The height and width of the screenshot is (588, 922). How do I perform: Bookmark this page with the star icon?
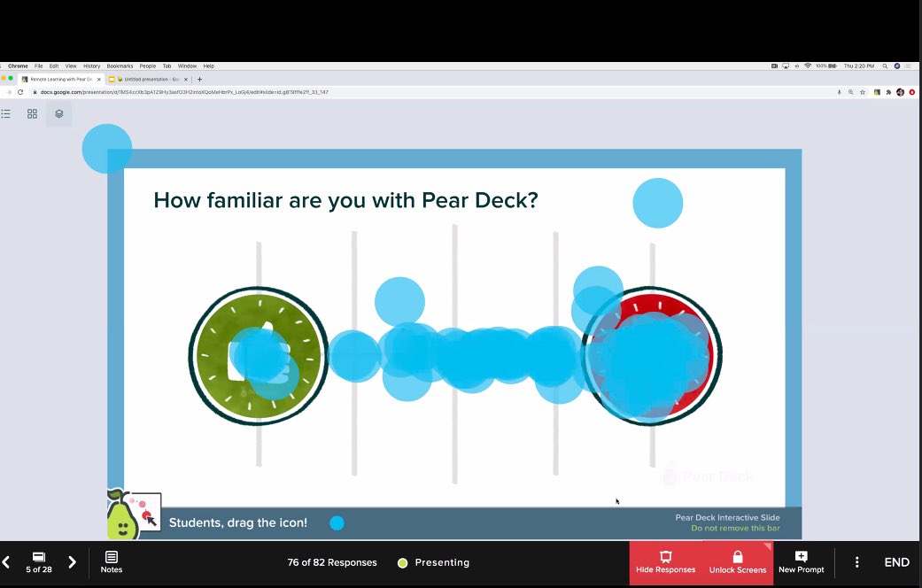pos(863,92)
